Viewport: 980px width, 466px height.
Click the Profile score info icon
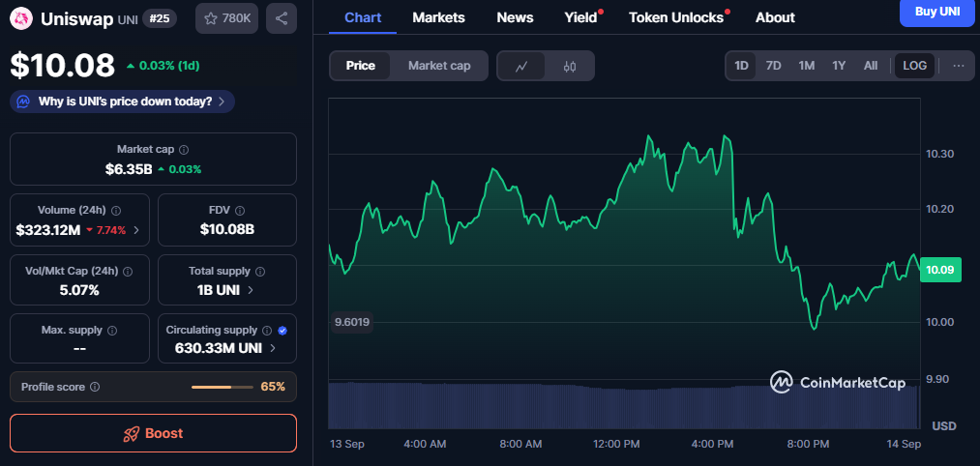95,387
